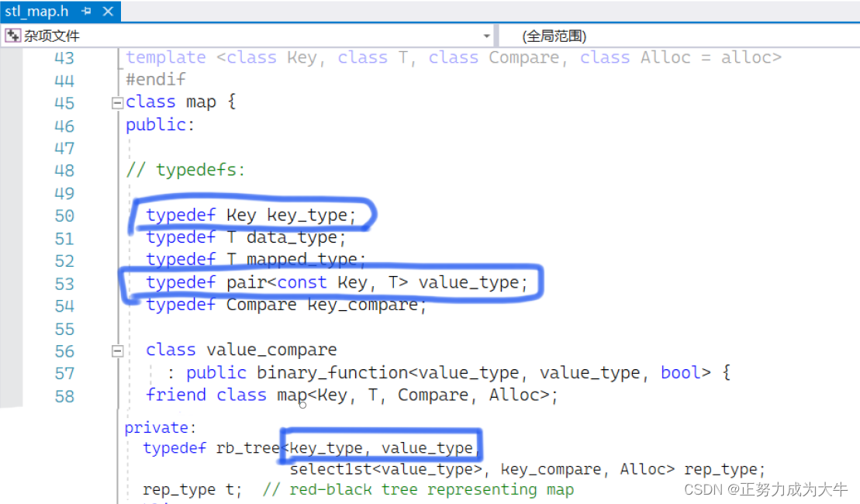
Task: Click 'bool' keyword at line 57
Action: (680, 373)
